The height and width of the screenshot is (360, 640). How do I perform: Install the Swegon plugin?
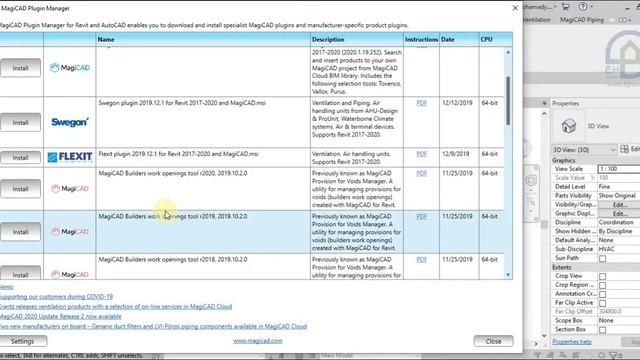coord(20,122)
